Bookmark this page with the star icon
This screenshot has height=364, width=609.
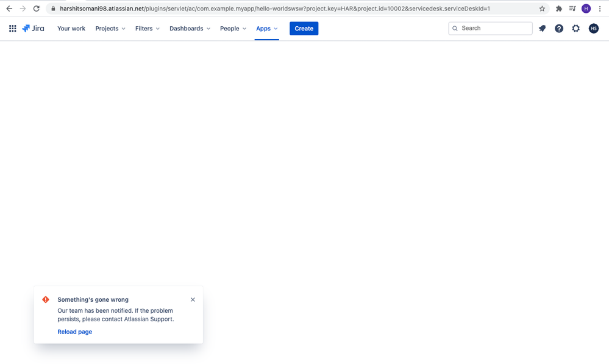tap(542, 9)
